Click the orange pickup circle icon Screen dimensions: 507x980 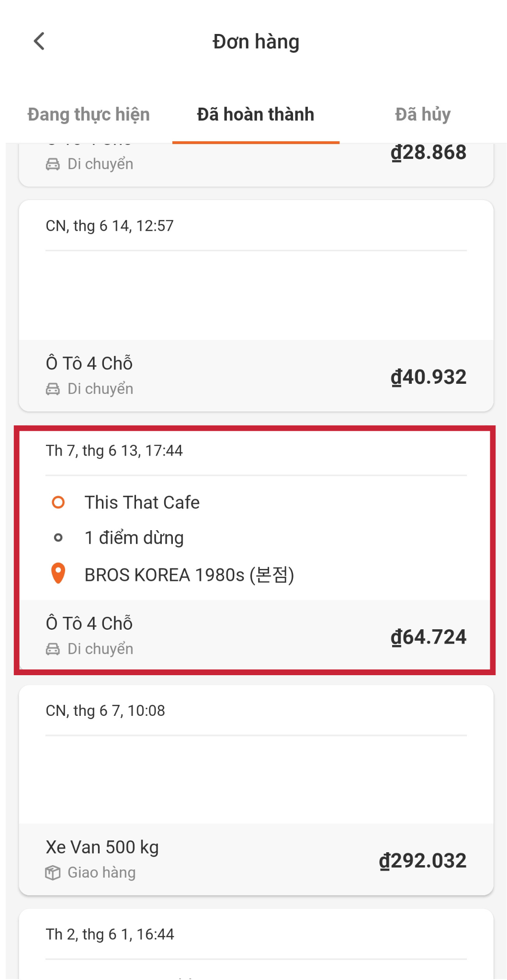tap(58, 502)
